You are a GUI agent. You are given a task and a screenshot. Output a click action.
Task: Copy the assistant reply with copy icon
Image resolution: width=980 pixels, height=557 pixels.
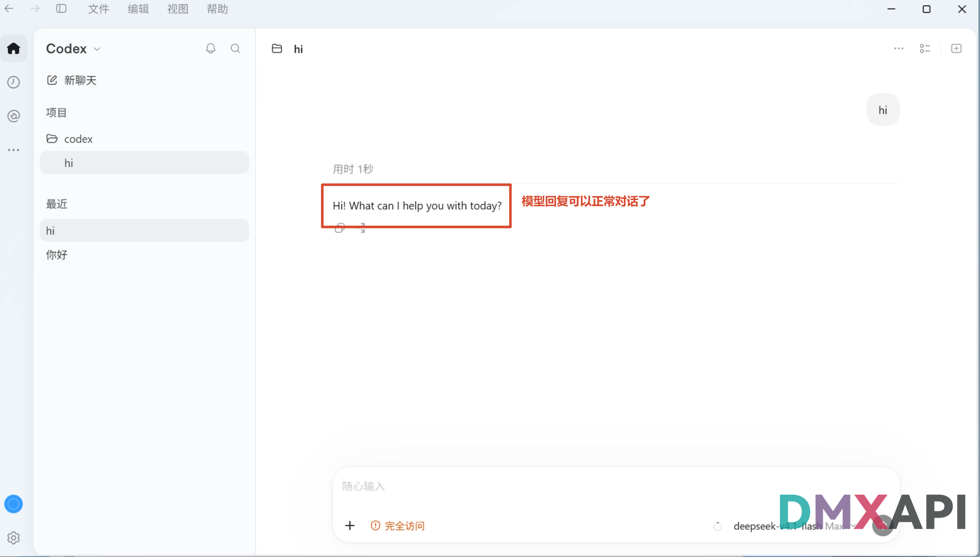pyautogui.click(x=339, y=228)
